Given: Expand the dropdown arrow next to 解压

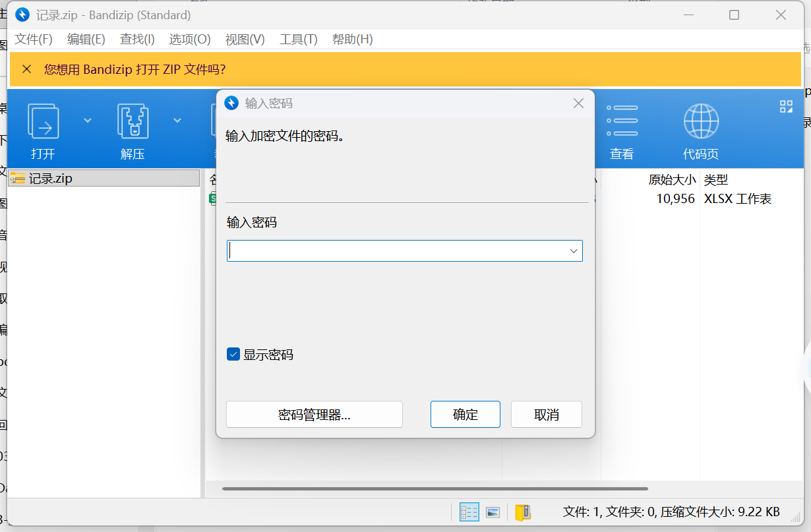Looking at the screenshot, I should 177,120.
